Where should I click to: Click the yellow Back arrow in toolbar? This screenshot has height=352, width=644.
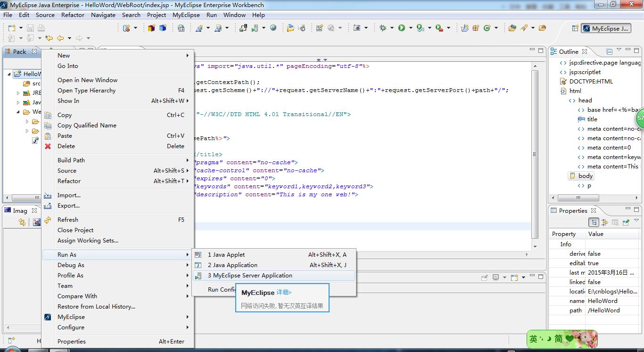coord(60,38)
